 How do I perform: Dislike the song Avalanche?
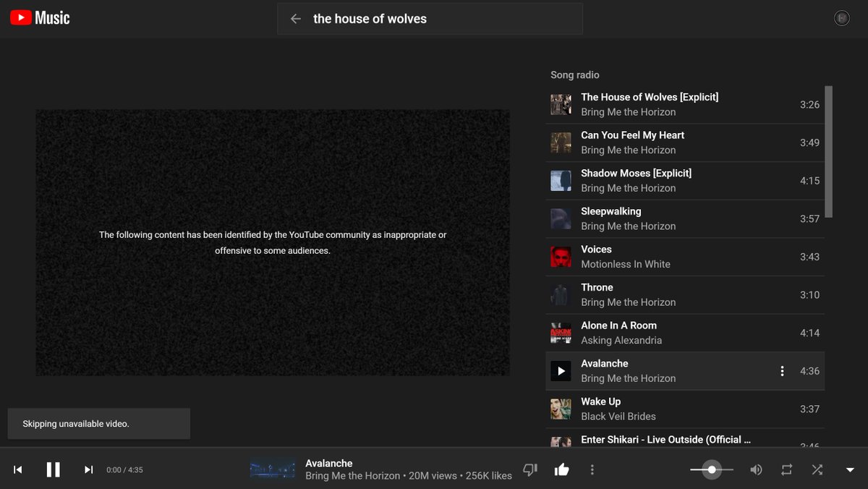point(530,469)
